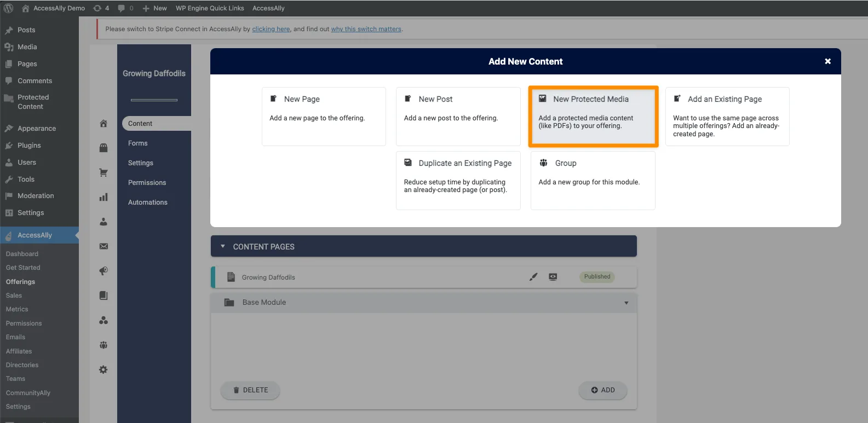Image resolution: width=868 pixels, height=423 pixels.
Task: Expand the Base Module dropdown arrow
Action: pyautogui.click(x=626, y=303)
